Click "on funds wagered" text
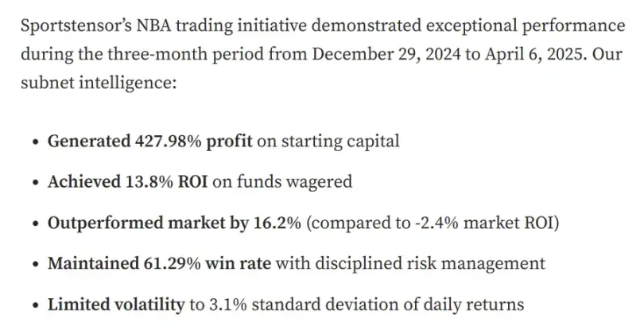Screen dimensions: 644x334 coord(282,182)
